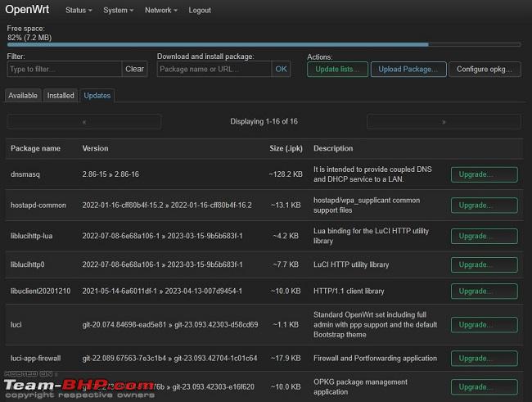Switch to the Installed tab
Screen dimensions: 532x402
[x=61, y=96]
